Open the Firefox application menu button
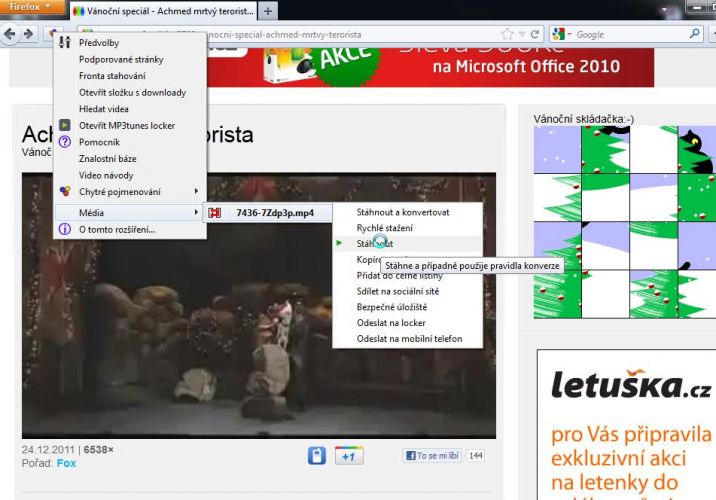Screen dimensions: 716x500 pos(32,7)
